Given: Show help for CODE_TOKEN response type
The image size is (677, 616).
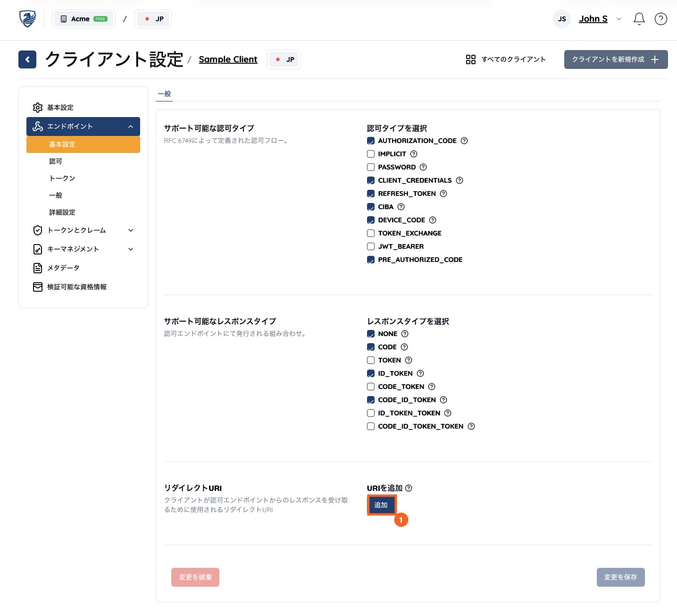Looking at the screenshot, I should click(432, 387).
